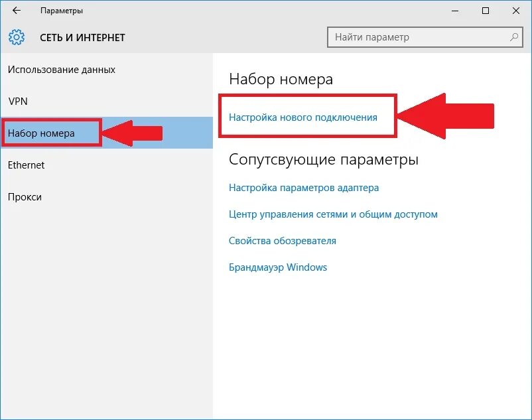Viewport: 532px width, 420px height.
Task: Open Ethernet settings in the sidebar
Action: coord(106,165)
